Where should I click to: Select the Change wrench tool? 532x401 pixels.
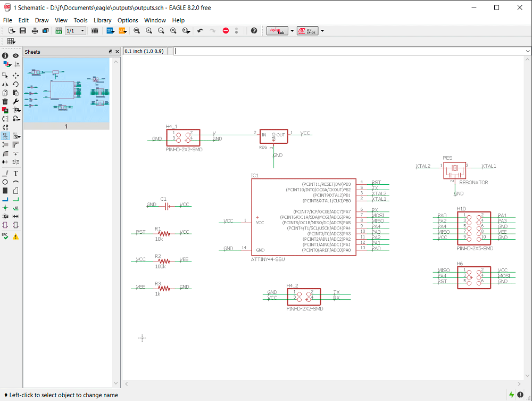15,102
